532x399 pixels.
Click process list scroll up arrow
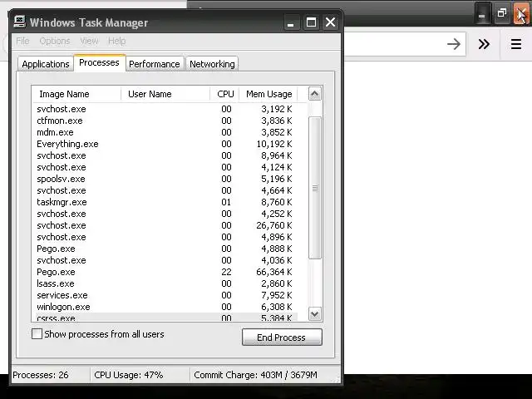pos(314,94)
